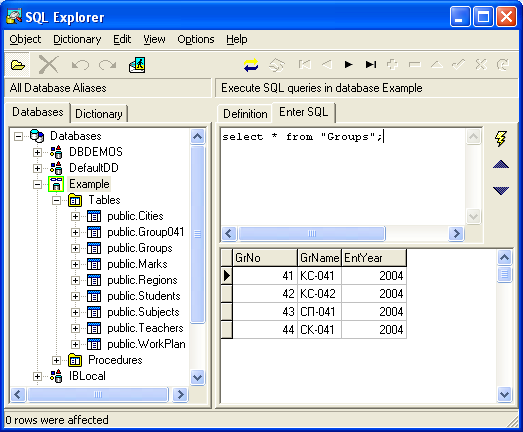
Task: Select public.Group041 table
Action: (x=145, y=232)
